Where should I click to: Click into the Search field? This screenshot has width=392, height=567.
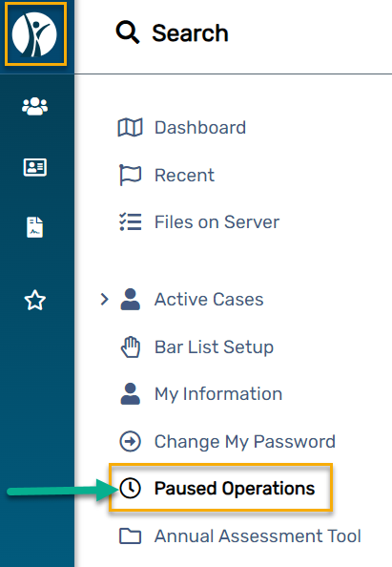tap(190, 32)
